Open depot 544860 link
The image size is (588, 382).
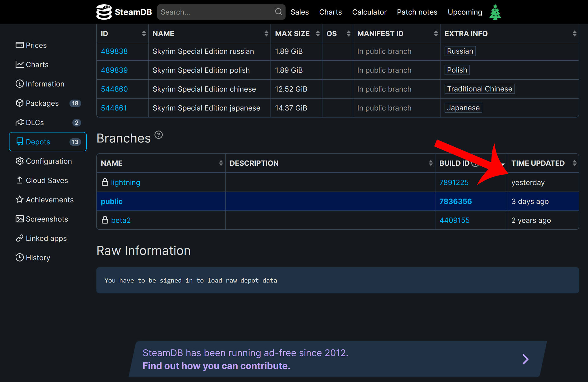click(x=114, y=89)
